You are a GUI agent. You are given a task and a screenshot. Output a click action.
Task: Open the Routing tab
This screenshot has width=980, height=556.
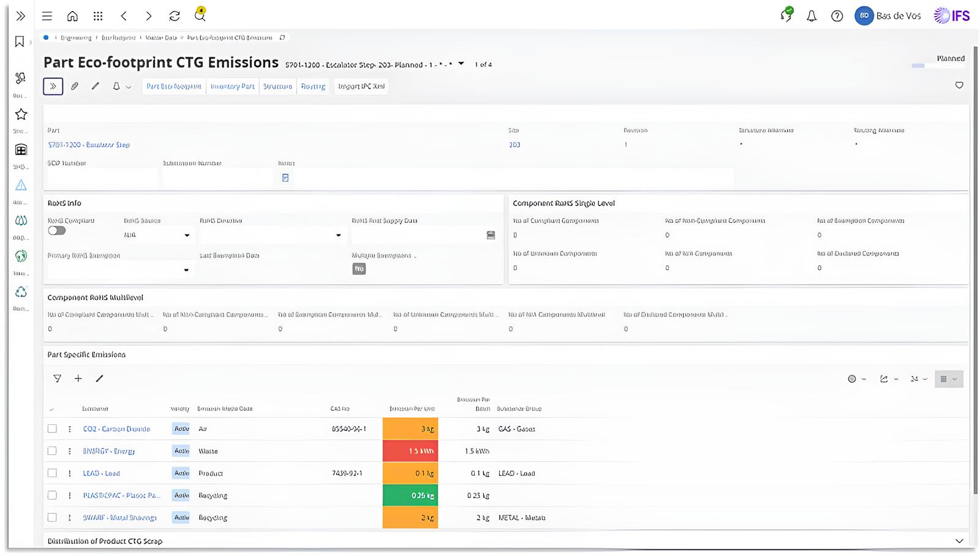313,86
